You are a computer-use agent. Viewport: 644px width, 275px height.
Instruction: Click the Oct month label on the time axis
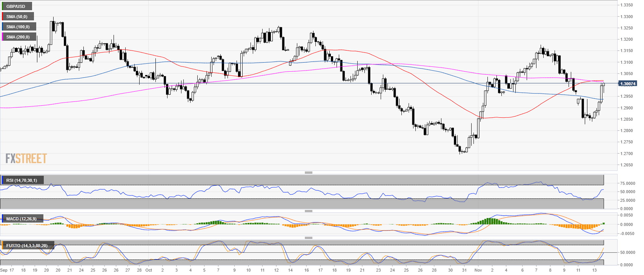149,270
